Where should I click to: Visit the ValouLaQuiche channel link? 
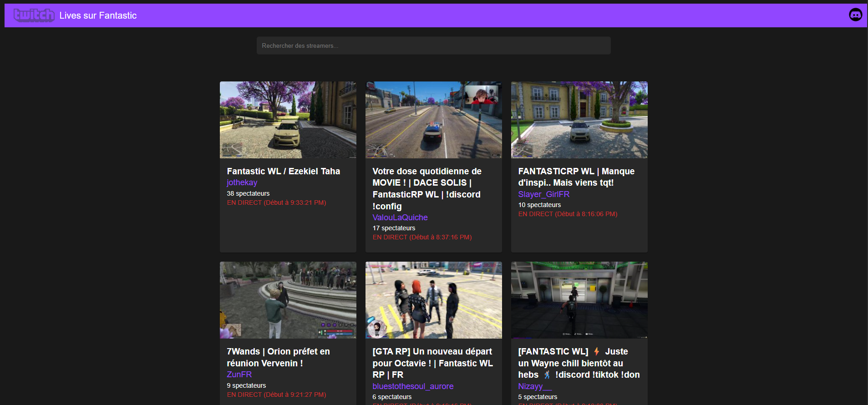click(400, 218)
